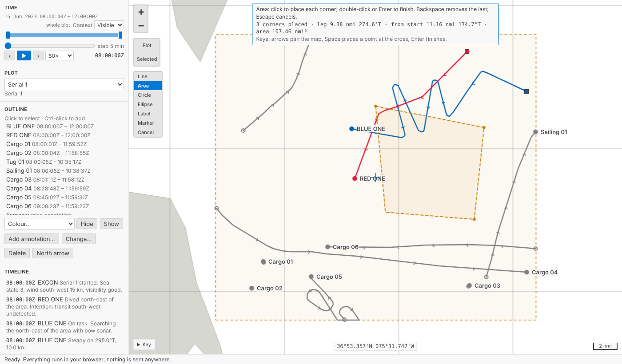Click the Cargo 06 vessel marker
Viewport: 622px width, 364px height.
coord(327,247)
